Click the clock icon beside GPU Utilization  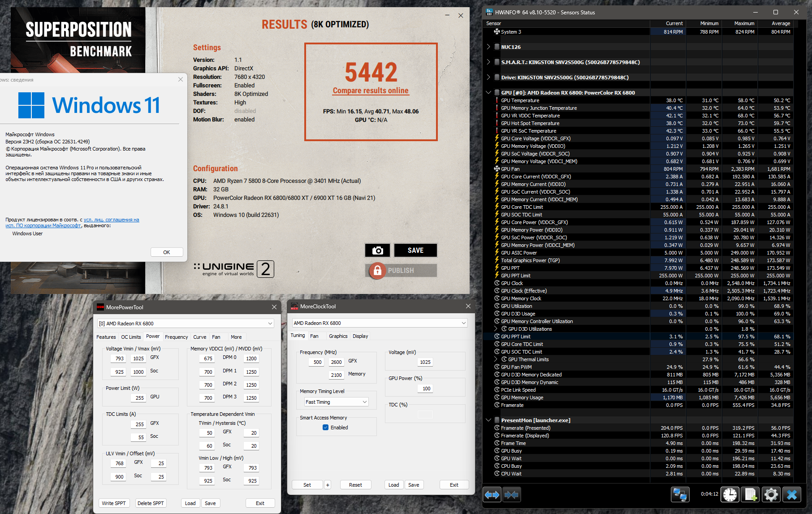pos(497,306)
